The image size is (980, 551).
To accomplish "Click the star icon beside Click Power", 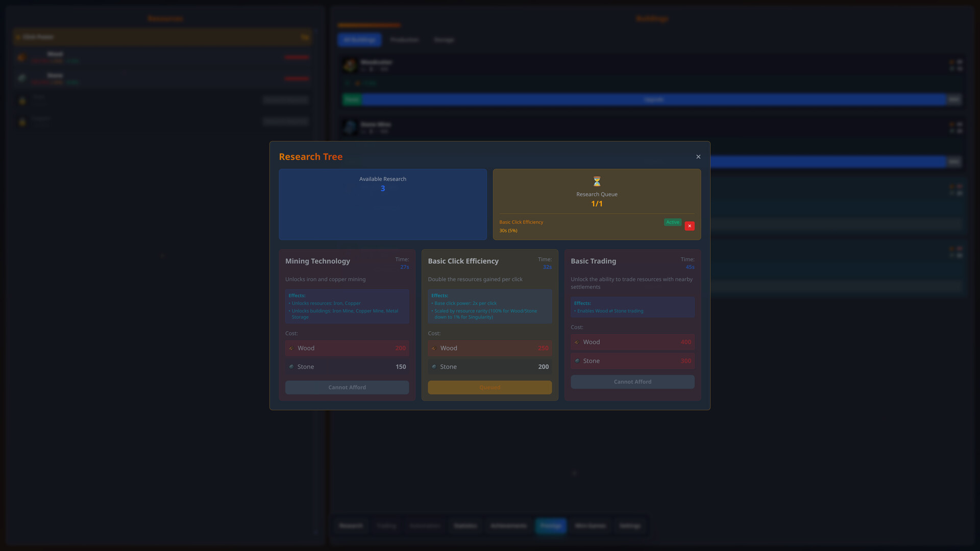I will pyautogui.click(x=19, y=36).
